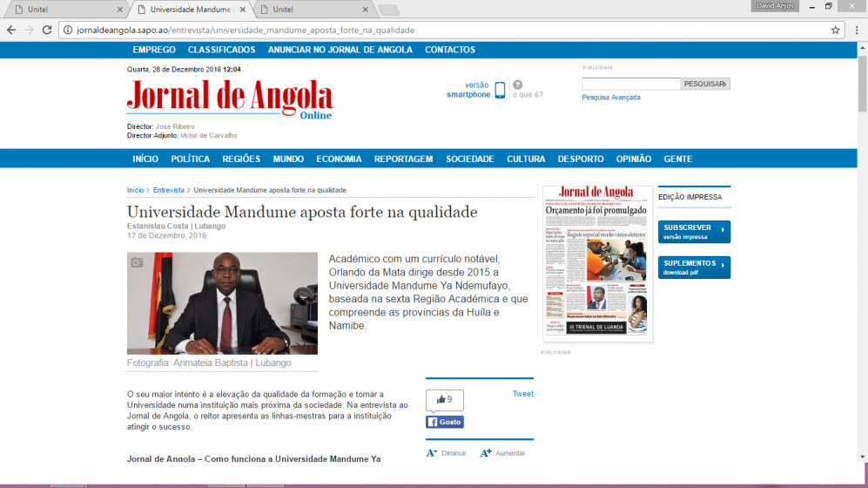Click the page vertical scrollbar thumb
Image resolution: width=868 pixels, height=488 pixels.
pyautogui.click(x=863, y=83)
